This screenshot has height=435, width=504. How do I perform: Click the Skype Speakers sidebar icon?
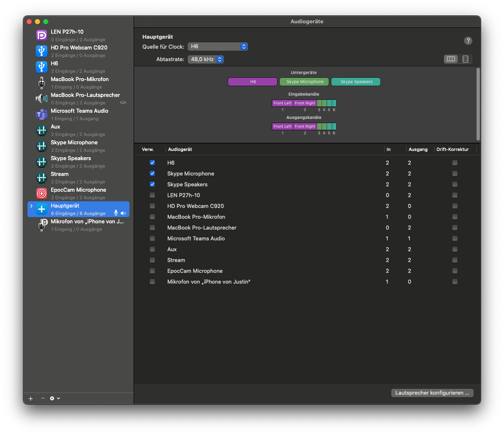pyautogui.click(x=42, y=162)
